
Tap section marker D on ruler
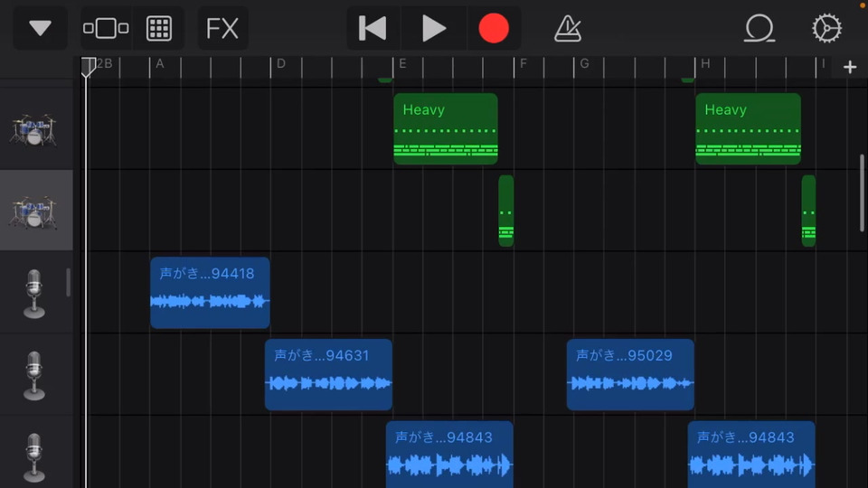coord(280,63)
